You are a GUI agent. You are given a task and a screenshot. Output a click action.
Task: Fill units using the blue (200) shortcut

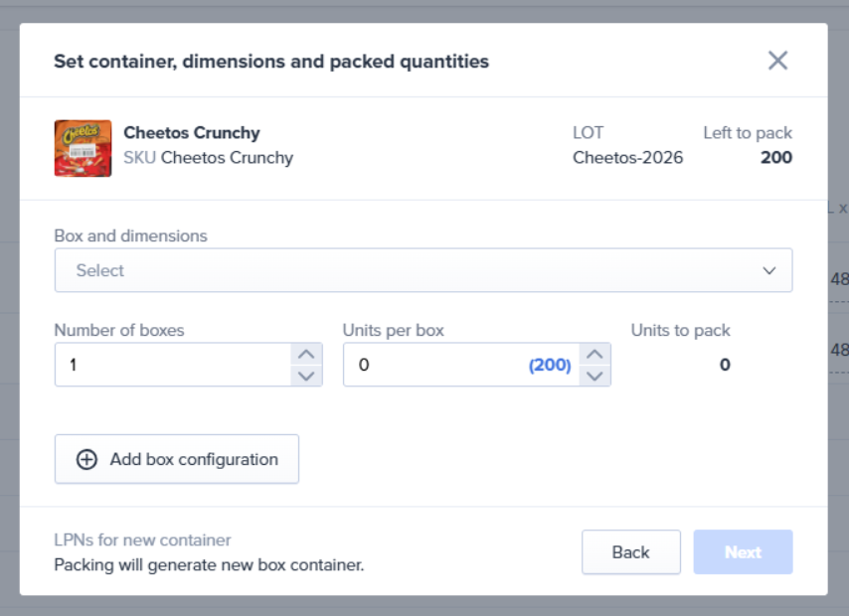coord(550,365)
